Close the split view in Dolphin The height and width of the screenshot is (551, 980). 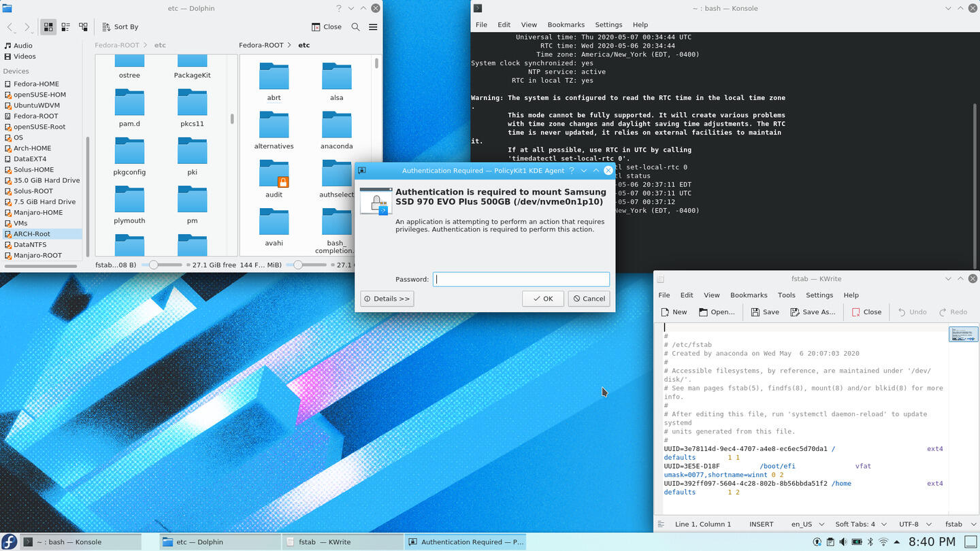point(327,27)
